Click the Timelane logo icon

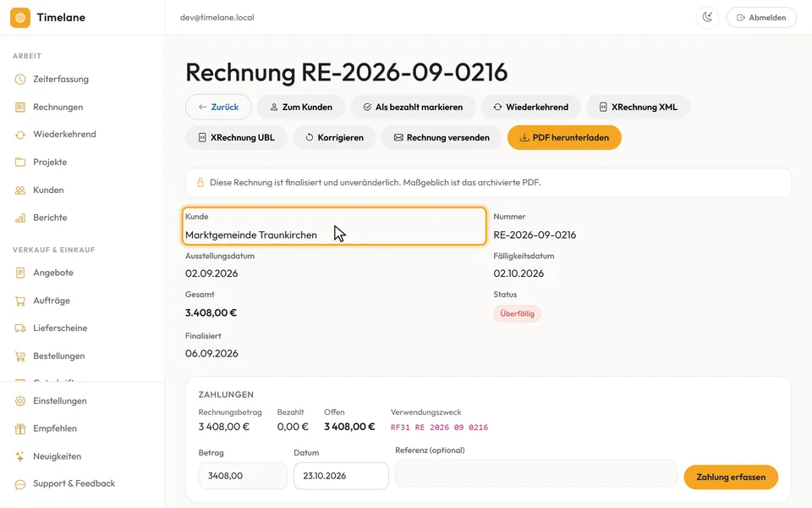(x=20, y=18)
